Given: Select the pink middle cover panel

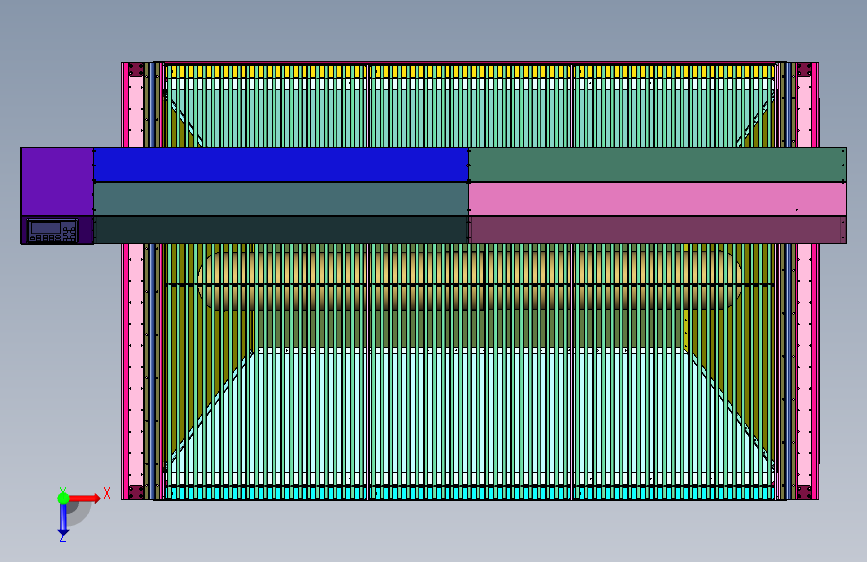Looking at the screenshot, I should coord(657,199).
